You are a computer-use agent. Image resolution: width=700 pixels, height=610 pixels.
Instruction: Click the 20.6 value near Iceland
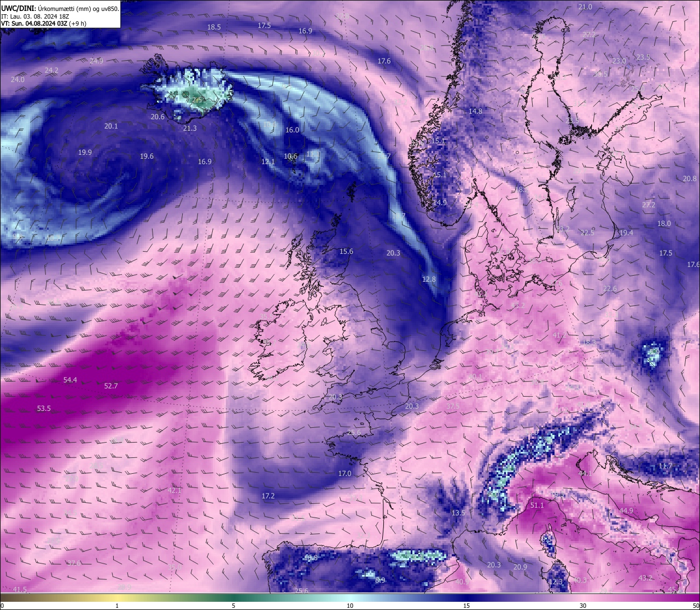tap(157, 117)
